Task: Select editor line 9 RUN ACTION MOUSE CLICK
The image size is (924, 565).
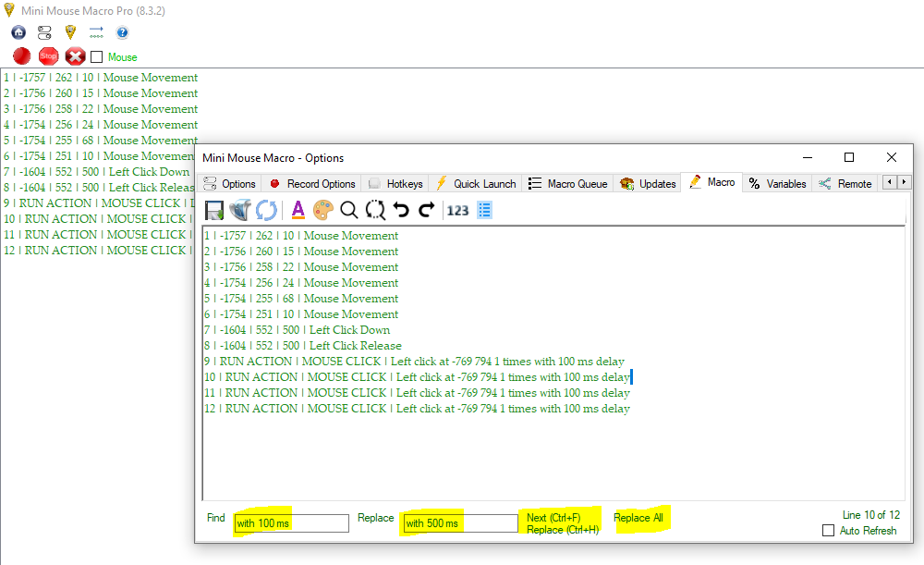Action: pos(414,361)
